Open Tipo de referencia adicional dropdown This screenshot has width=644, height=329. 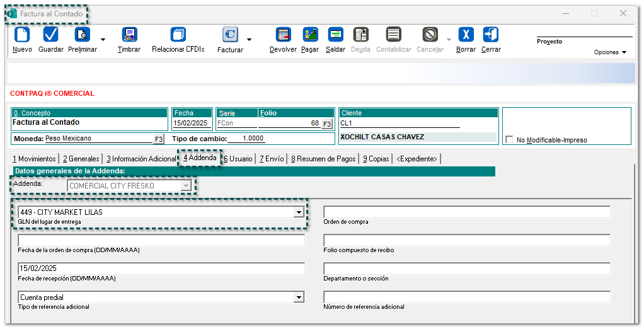point(299,297)
